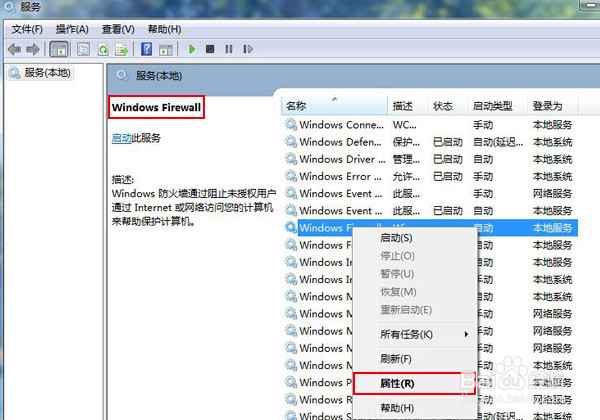Click the blue Help question mark icon
Viewport: 600px width, 420px height.
click(147, 49)
